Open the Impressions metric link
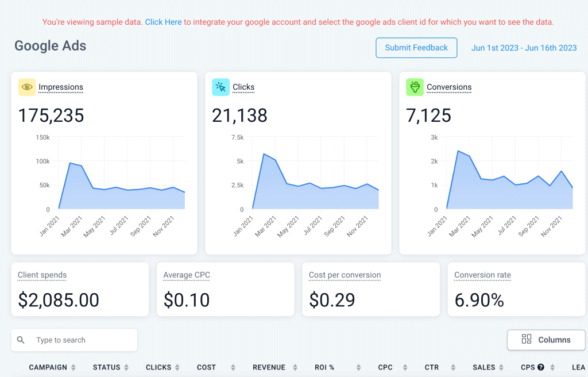588x377 pixels. (x=61, y=87)
